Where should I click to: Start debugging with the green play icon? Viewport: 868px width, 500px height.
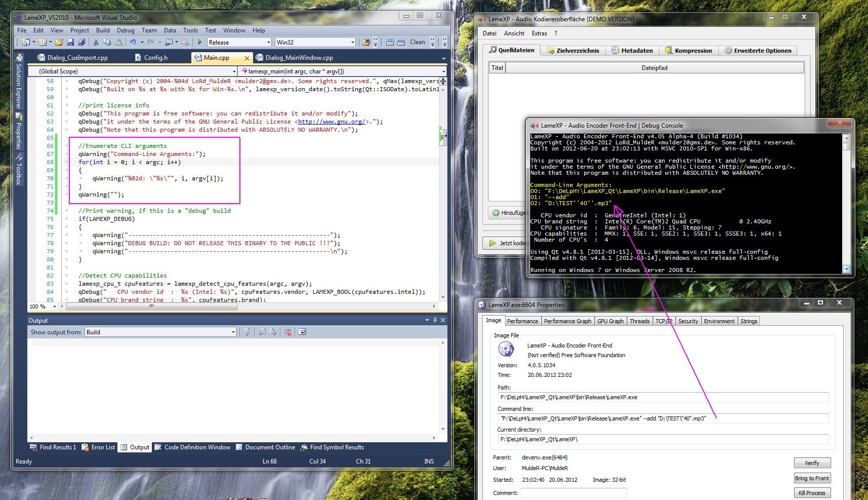[x=199, y=42]
